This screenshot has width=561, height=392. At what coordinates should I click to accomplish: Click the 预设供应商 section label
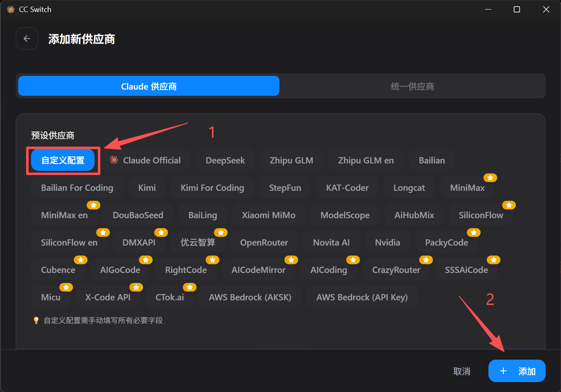(53, 135)
